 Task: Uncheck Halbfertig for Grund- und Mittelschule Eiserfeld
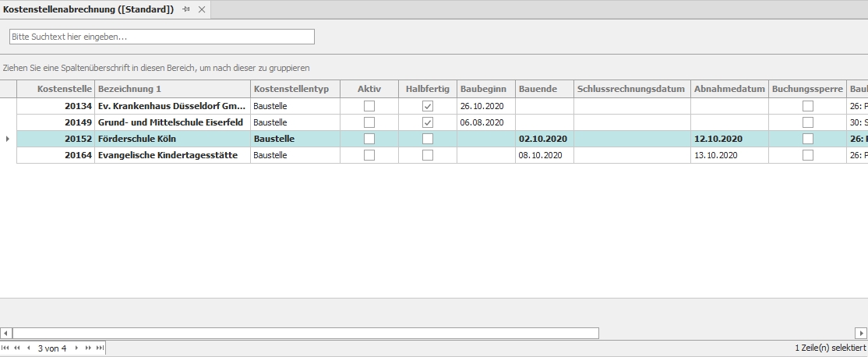pos(428,122)
